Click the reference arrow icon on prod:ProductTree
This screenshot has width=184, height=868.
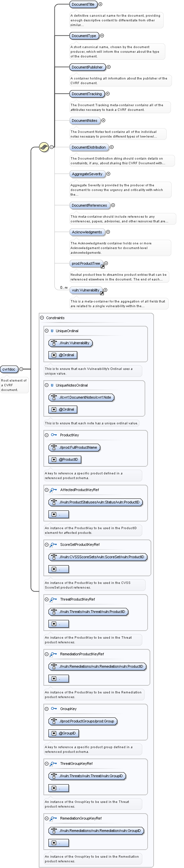103,266
